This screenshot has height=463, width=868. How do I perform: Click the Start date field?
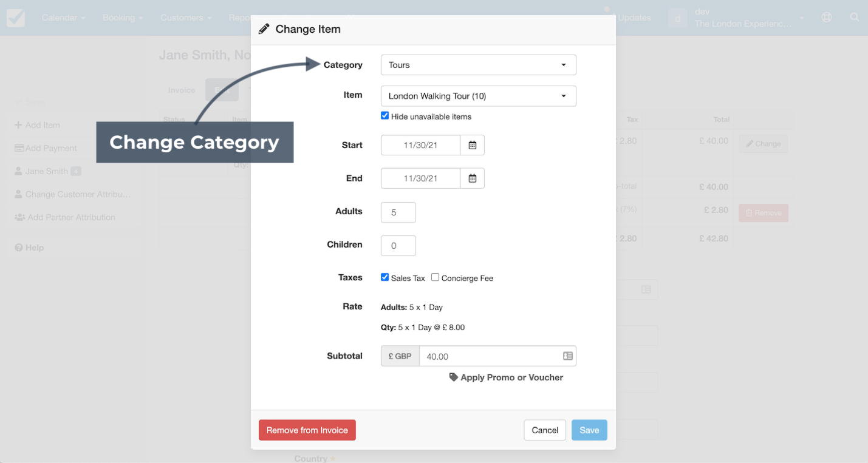pyautogui.click(x=420, y=145)
